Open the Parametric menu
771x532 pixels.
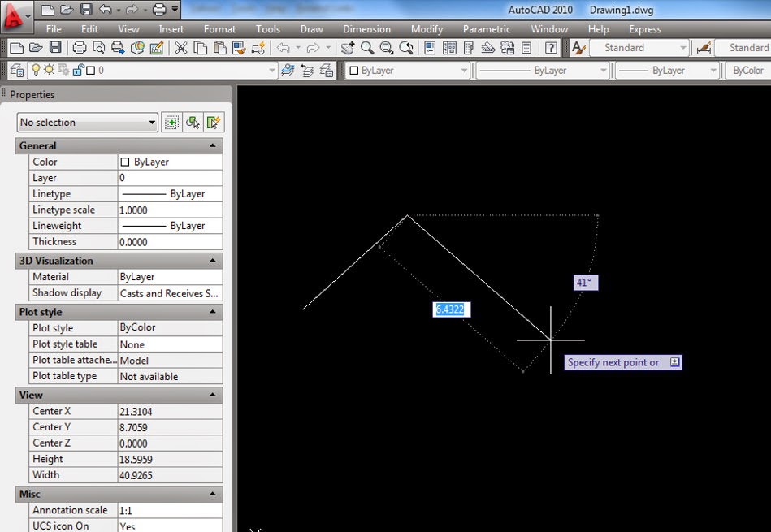click(x=486, y=28)
